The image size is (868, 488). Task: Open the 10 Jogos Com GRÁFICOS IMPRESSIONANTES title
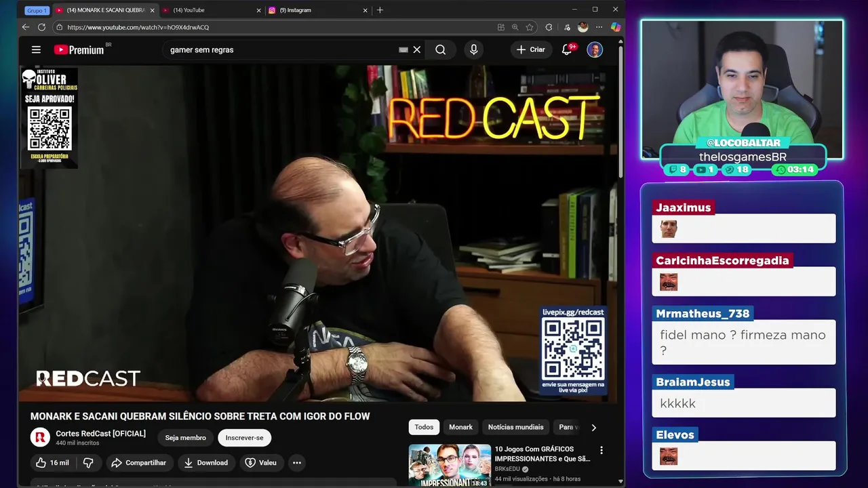542,453
